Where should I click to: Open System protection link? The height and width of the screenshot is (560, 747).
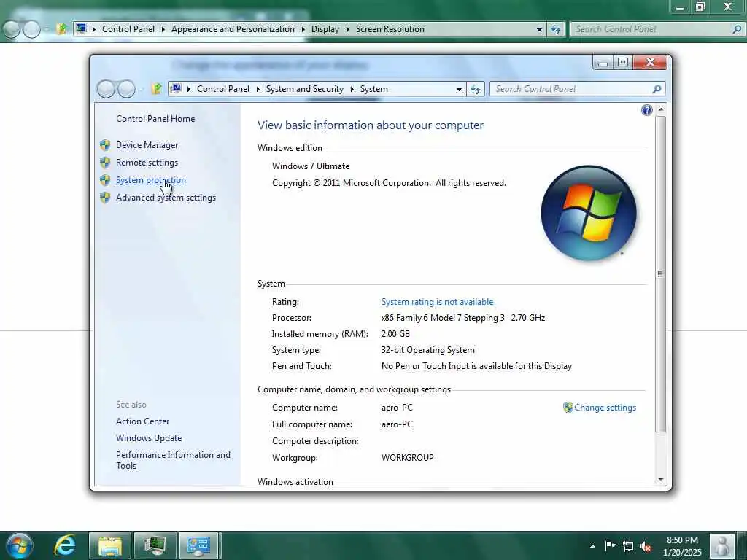(150, 180)
